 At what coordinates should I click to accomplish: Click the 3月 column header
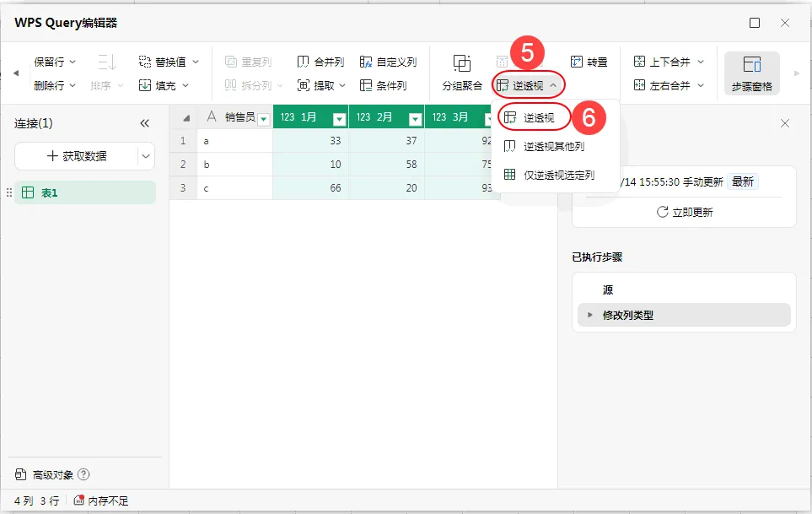point(457,117)
